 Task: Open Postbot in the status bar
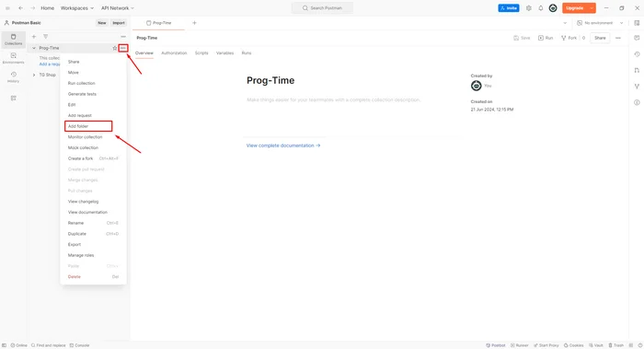click(x=496, y=345)
